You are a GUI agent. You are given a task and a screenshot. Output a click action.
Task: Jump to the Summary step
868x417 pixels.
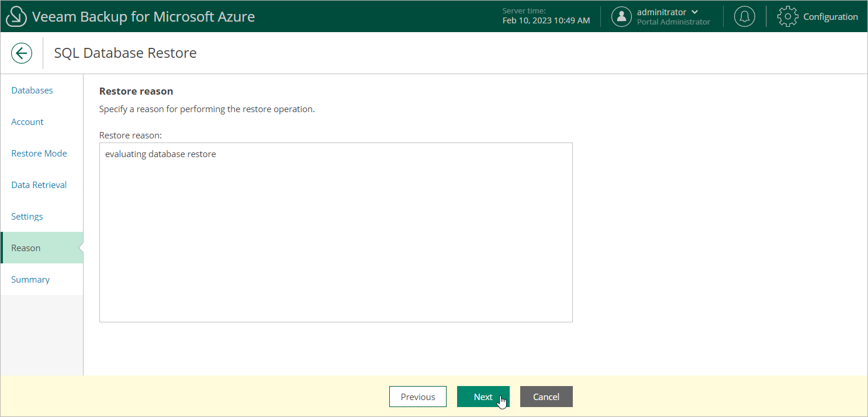pyautogui.click(x=30, y=280)
